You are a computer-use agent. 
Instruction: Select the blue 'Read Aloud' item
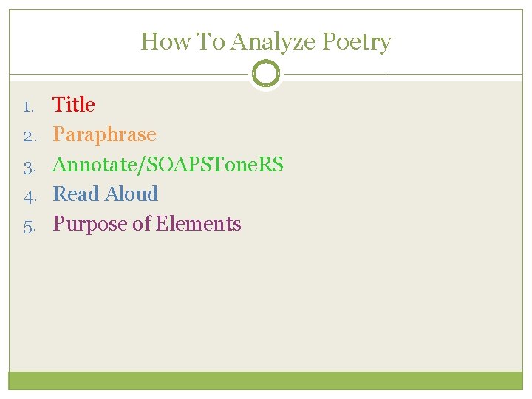[x=106, y=194]
